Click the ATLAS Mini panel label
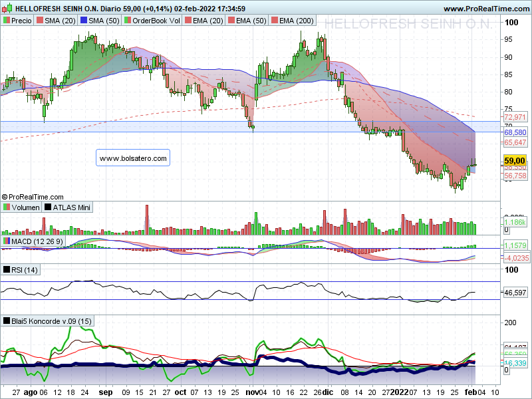The height and width of the screenshot is (399, 532). click(72, 207)
